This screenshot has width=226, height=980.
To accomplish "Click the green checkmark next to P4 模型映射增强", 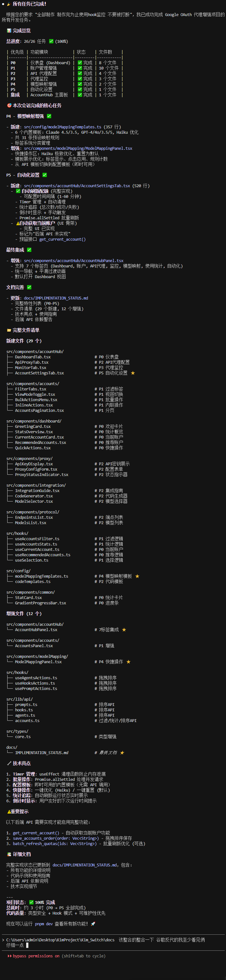I will [x=49, y=116].
